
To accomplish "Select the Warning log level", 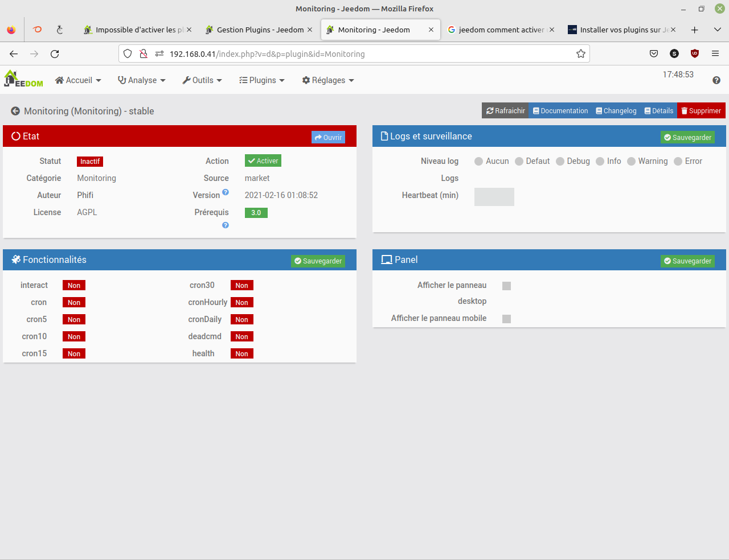I will [631, 162].
